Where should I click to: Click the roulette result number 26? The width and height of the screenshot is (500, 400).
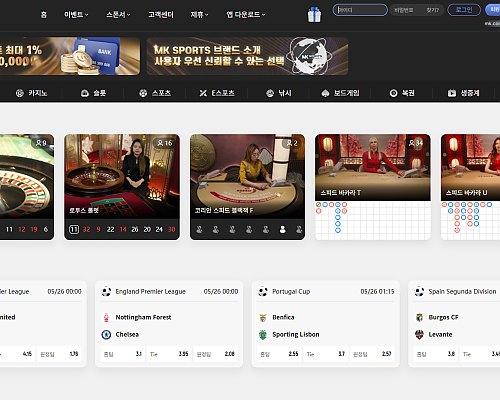point(135,229)
